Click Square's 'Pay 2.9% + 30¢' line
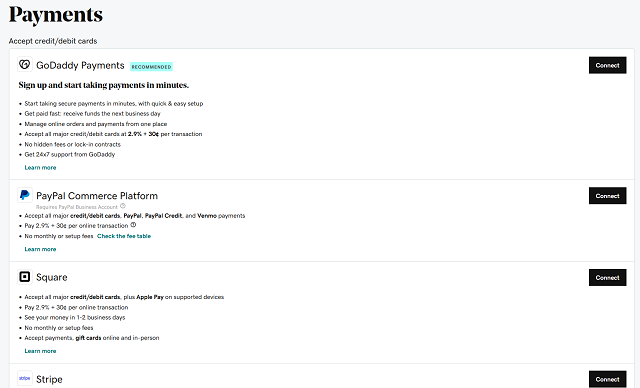 [x=76, y=307]
